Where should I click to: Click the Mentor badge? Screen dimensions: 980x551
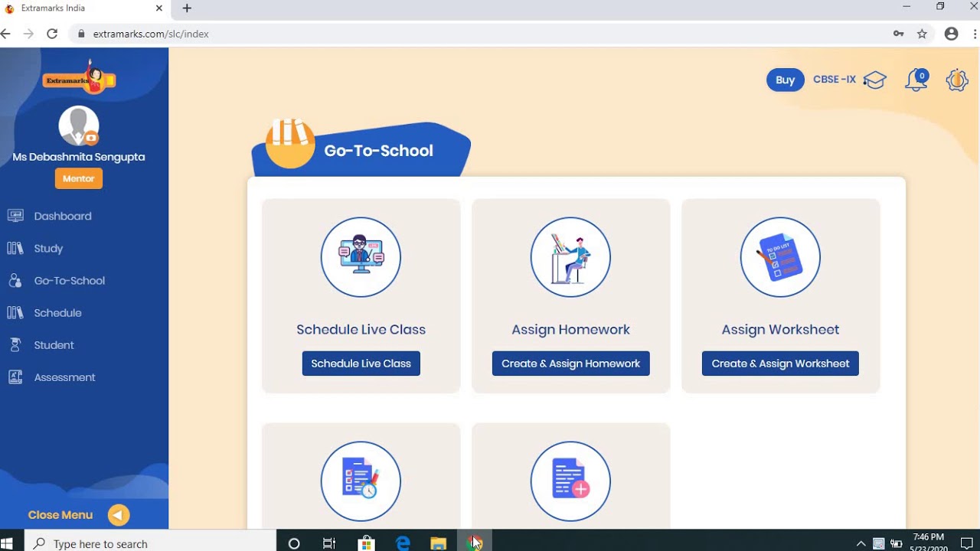79,178
